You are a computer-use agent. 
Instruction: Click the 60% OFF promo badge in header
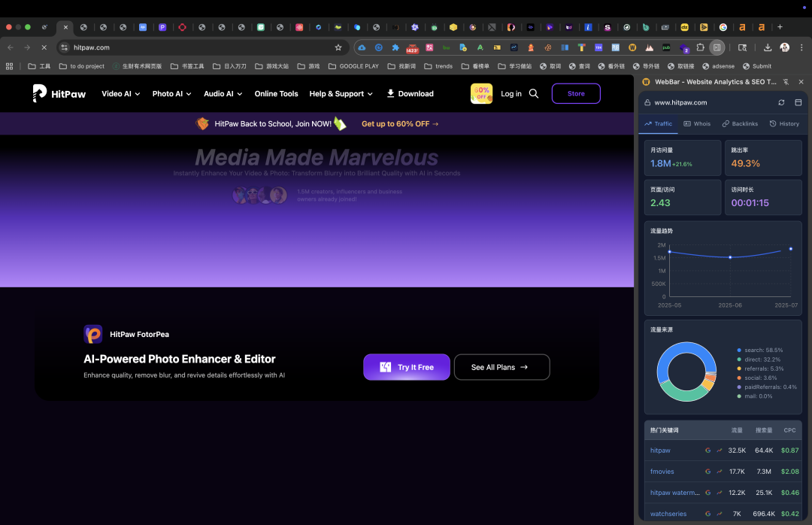pyautogui.click(x=481, y=94)
